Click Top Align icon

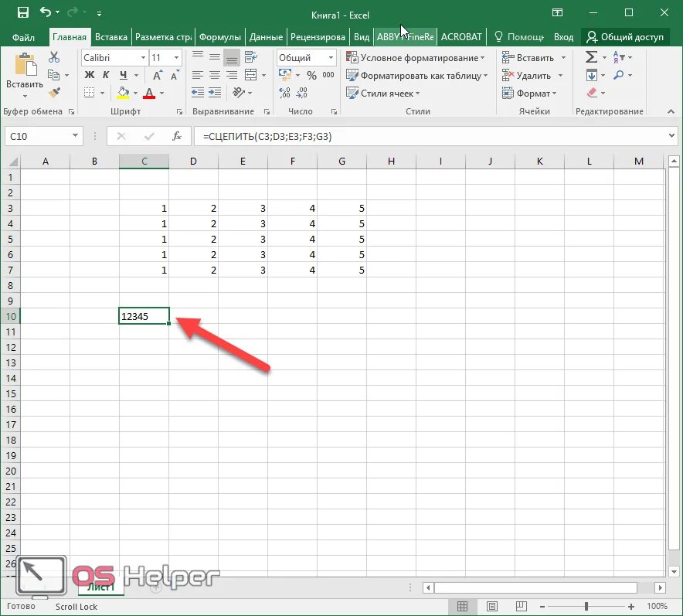tap(198, 56)
